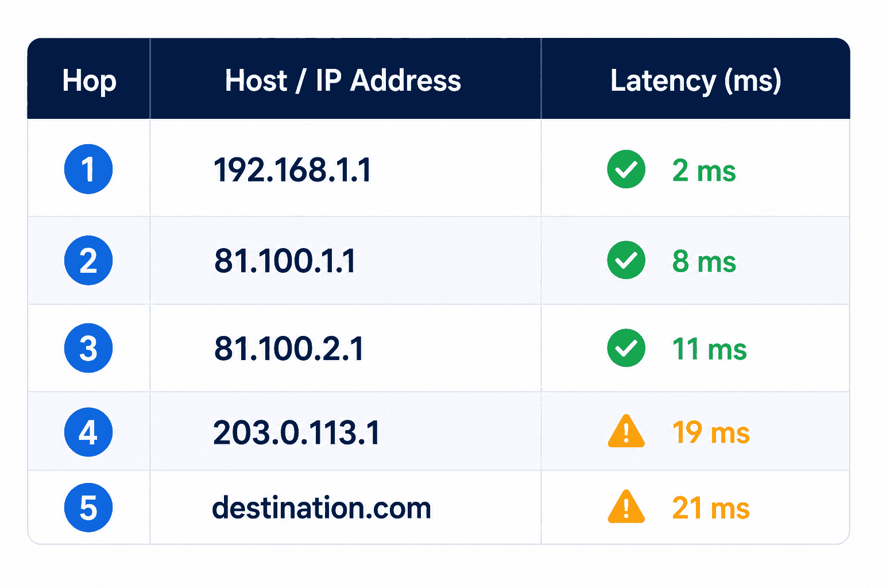The width and height of the screenshot is (882, 588).
Task: Select the 192.168.1.1 address
Action: (292, 171)
